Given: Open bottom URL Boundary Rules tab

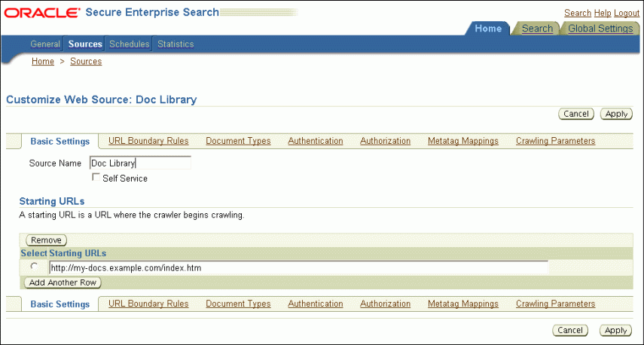Looking at the screenshot, I should click(148, 304).
